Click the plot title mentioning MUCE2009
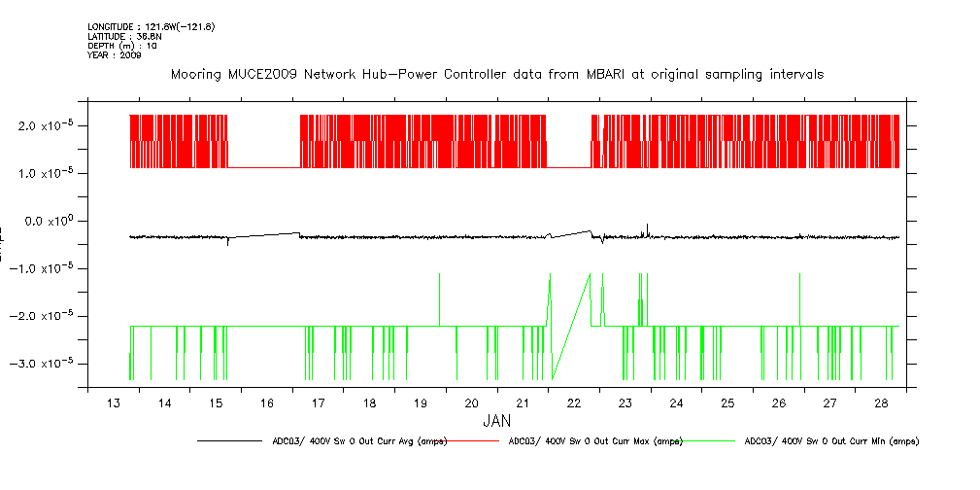 [497, 74]
